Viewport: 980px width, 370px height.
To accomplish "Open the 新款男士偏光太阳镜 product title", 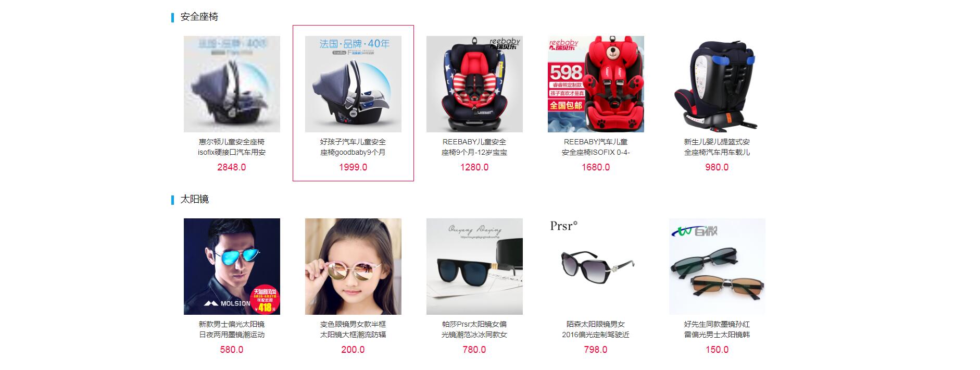I will pyautogui.click(x=232, y=329).
